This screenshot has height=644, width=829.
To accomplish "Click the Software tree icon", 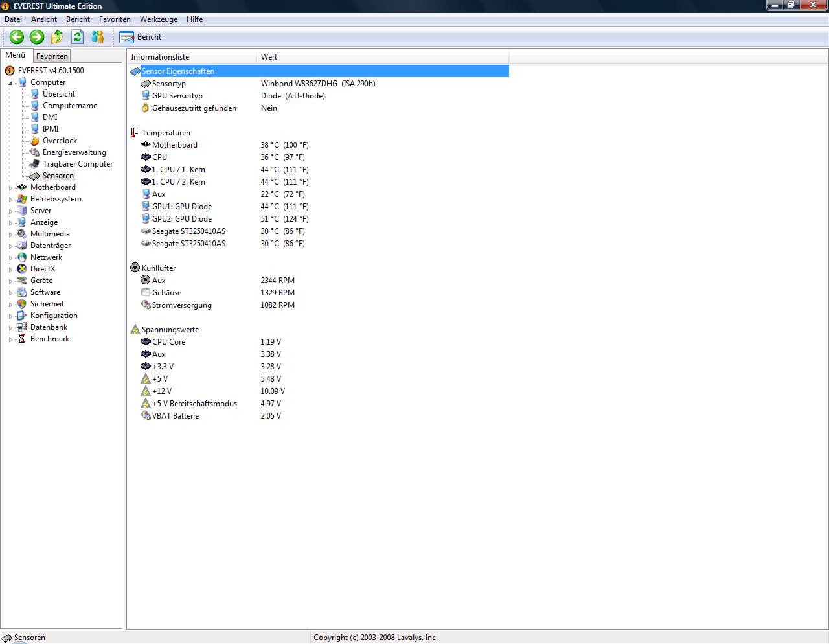I will click(22, 292).
